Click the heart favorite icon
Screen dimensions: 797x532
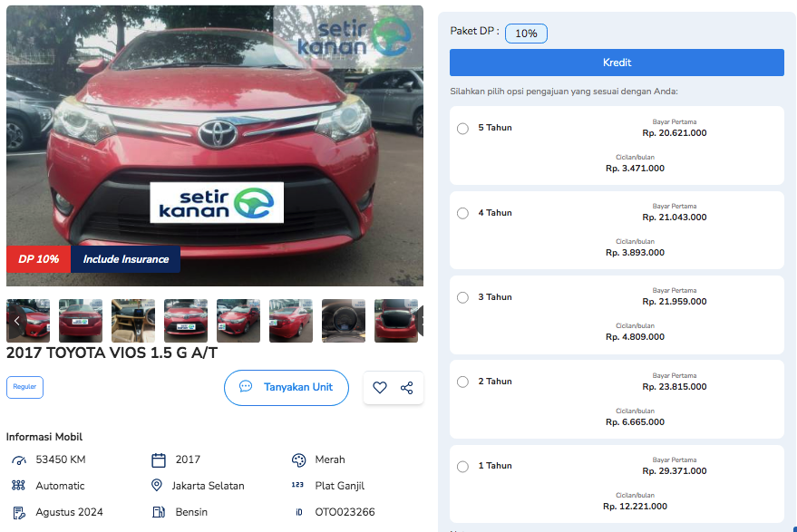pos(380,388)
